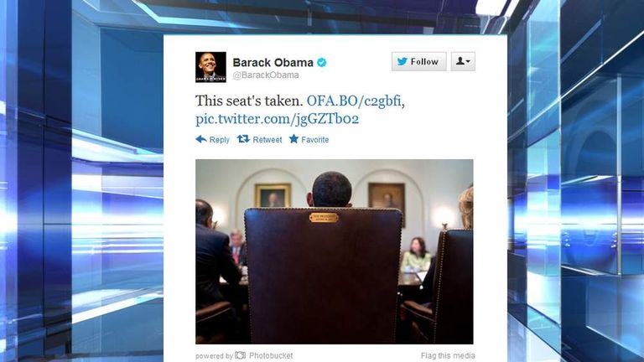Click the person silhouette icon in user actions button
Viewport: 644px width, 362px height.
(460, 61)
